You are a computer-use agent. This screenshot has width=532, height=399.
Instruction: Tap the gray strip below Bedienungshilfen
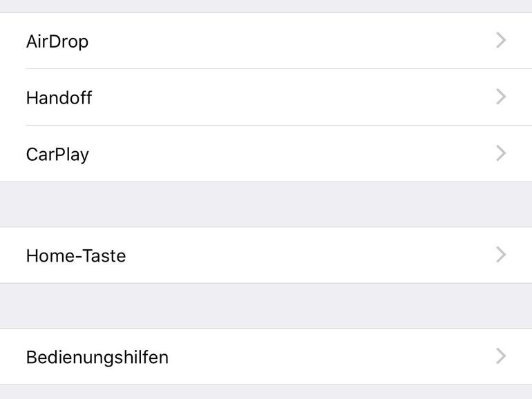[x=266, y=392]
